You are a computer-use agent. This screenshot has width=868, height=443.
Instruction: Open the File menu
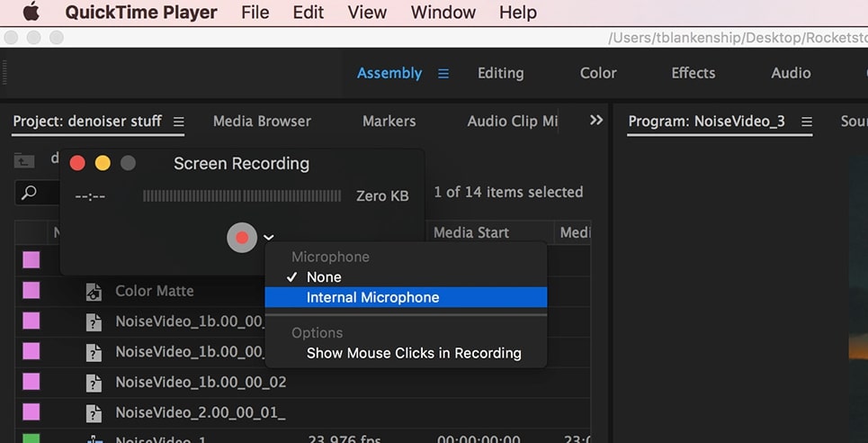(255, 13)
